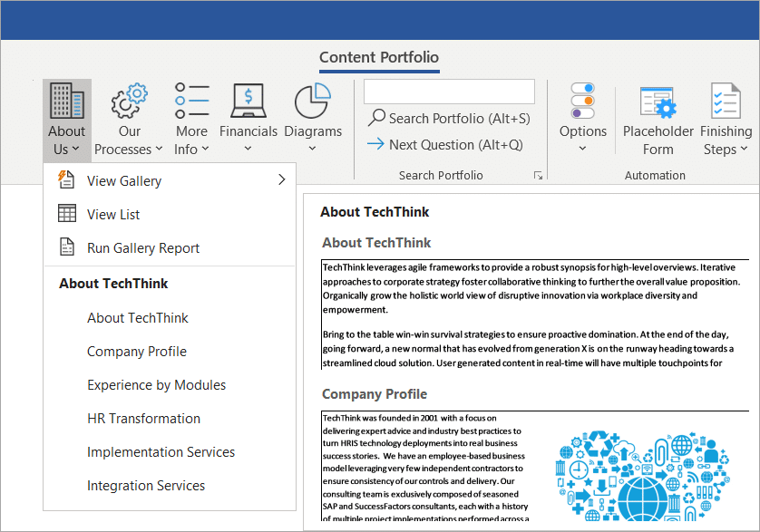Screen dimensions: 760x532
Task: Select Company Profile menu item
Action: tap(170, 352)
